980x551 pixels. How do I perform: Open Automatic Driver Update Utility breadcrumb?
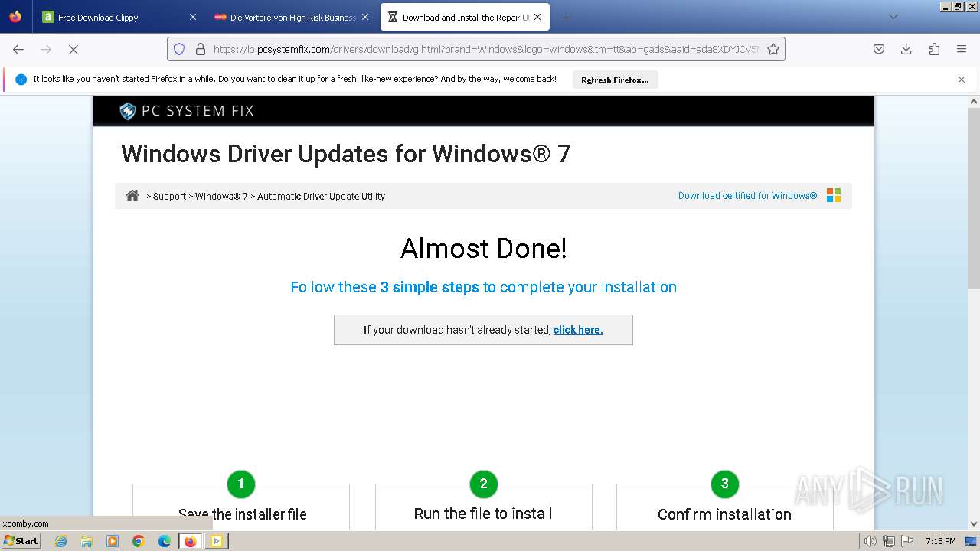point(321,197)
